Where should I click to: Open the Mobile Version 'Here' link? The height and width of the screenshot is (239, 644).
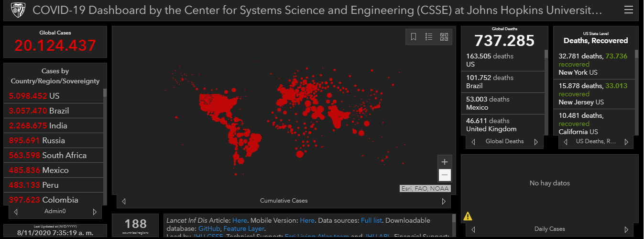coord(307,220)
